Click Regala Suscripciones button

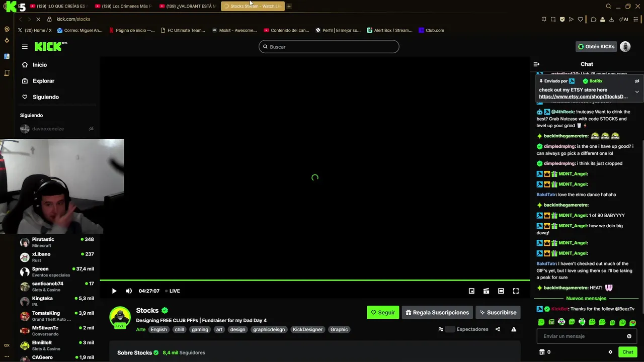coord(437,312)
